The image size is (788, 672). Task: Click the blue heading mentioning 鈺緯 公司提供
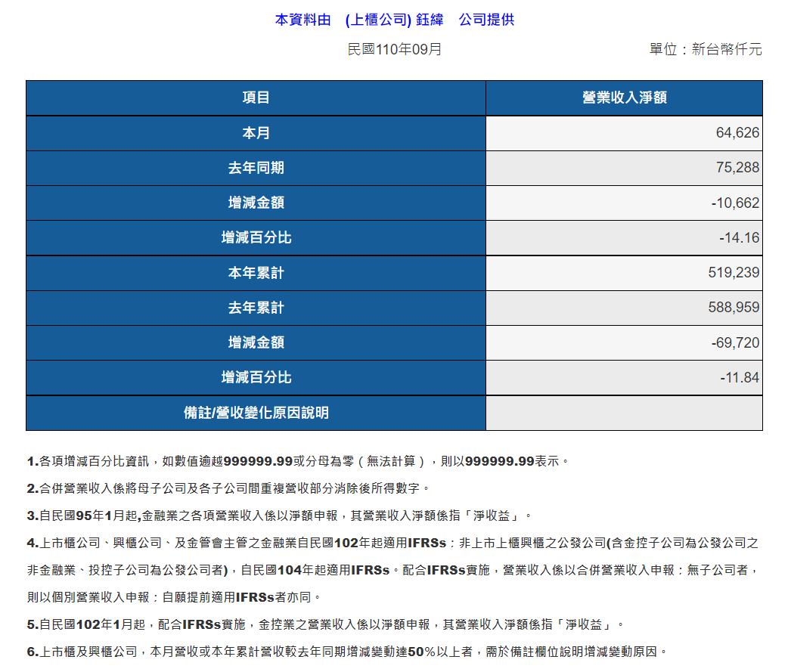[x=395, y=20]
